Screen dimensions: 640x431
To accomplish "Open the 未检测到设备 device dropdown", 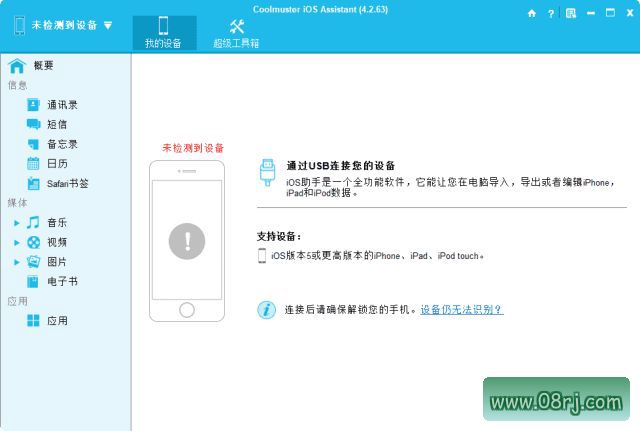I will [64, 25].
